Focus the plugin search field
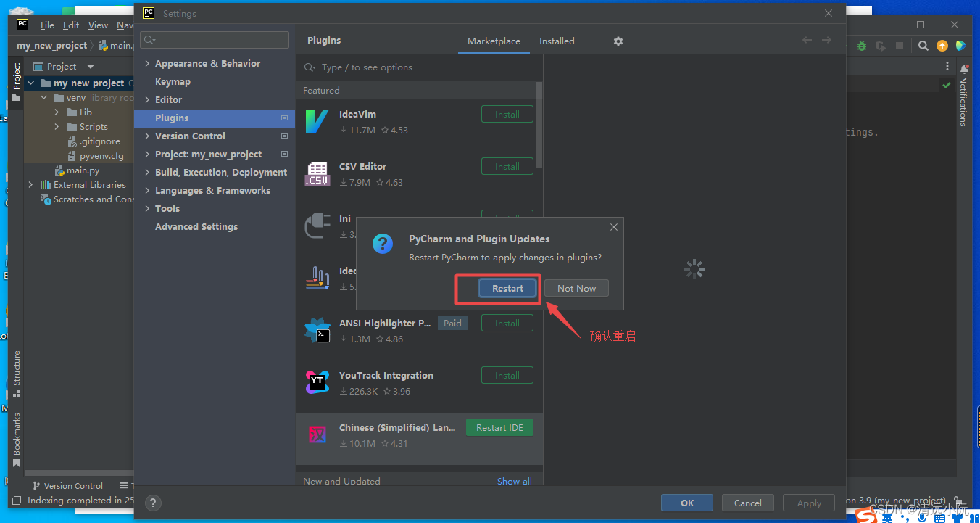The height and width of the screenshot is (523, 980). pyautogui.click(x=419, y=67)
